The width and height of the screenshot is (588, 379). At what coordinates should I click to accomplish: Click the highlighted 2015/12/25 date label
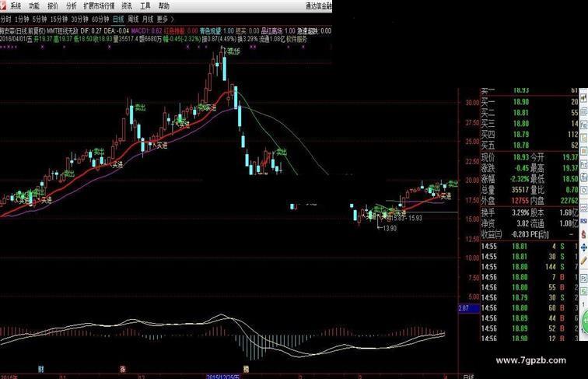tap(223, 376)
